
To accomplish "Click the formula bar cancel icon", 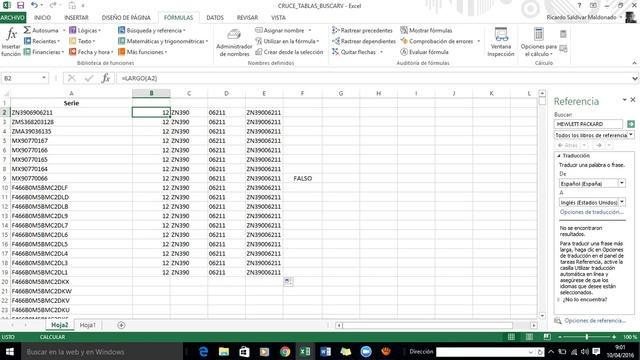I will tap(71, 78).
